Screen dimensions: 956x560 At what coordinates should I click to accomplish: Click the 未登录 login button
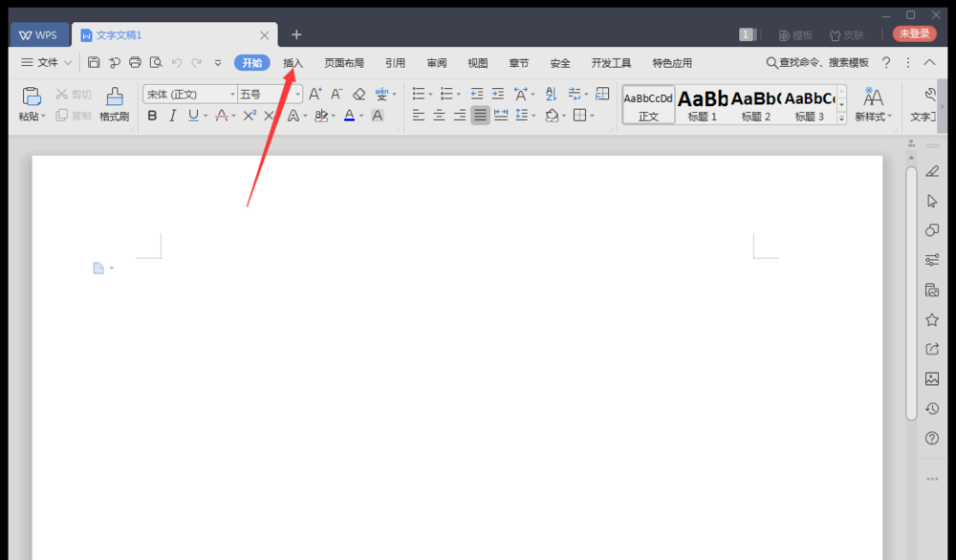tap(915, 33)
